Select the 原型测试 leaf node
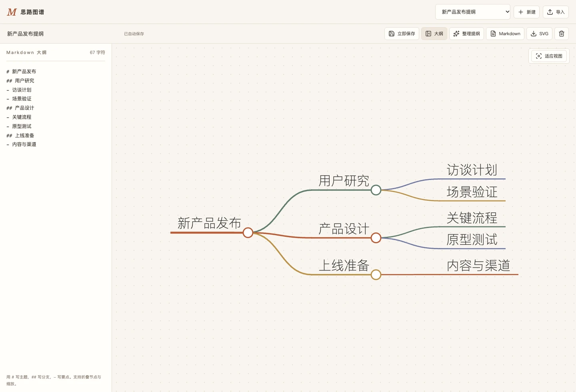Viewport: 576px width, 392px height. 472,240
